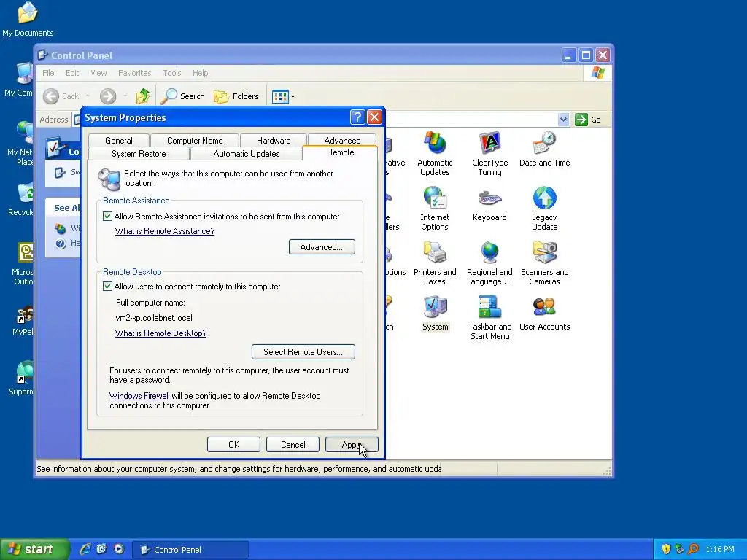Switch to the System Restore tab
Viewport: 747px width, 560px height.
(139, 154)
